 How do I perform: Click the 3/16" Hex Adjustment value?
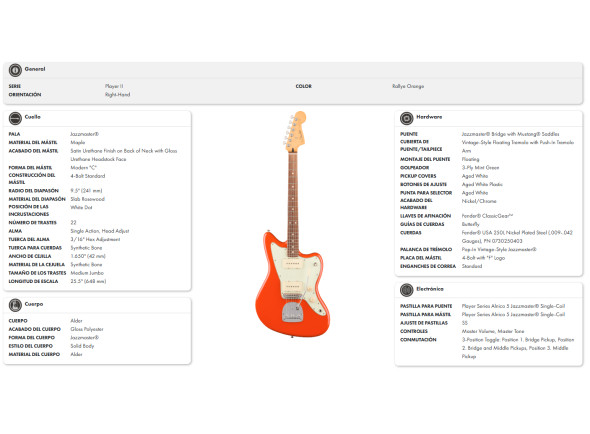pos(95,239)
